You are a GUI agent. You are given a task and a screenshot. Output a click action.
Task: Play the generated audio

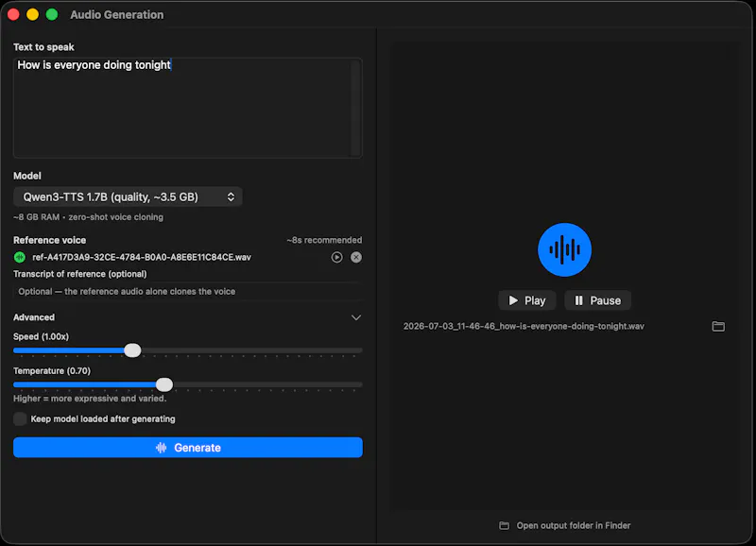(x=527, y=300)
